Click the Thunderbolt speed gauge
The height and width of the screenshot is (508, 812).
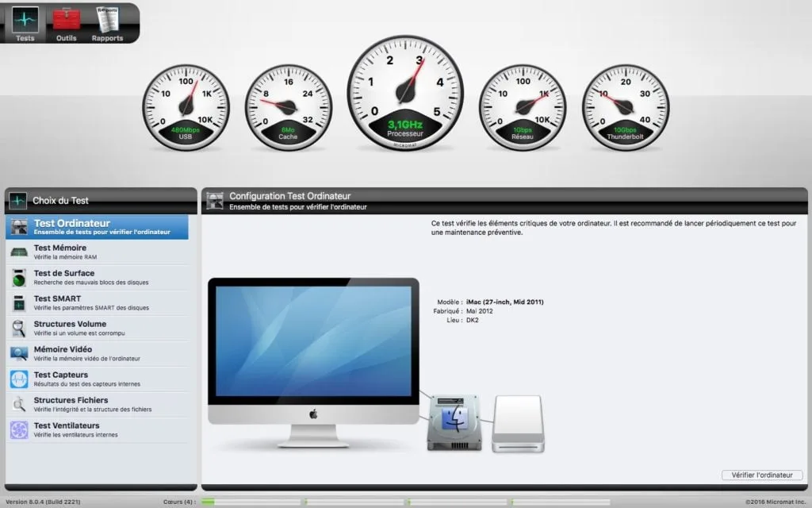[x=626, y=104]
